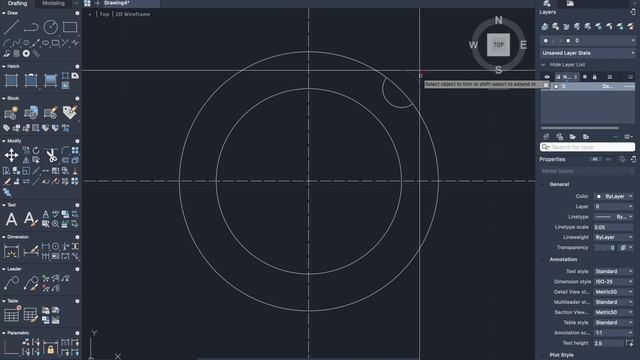Select the Drawing4 document tab
The image size is (640, 360).
tap(117, 3)
